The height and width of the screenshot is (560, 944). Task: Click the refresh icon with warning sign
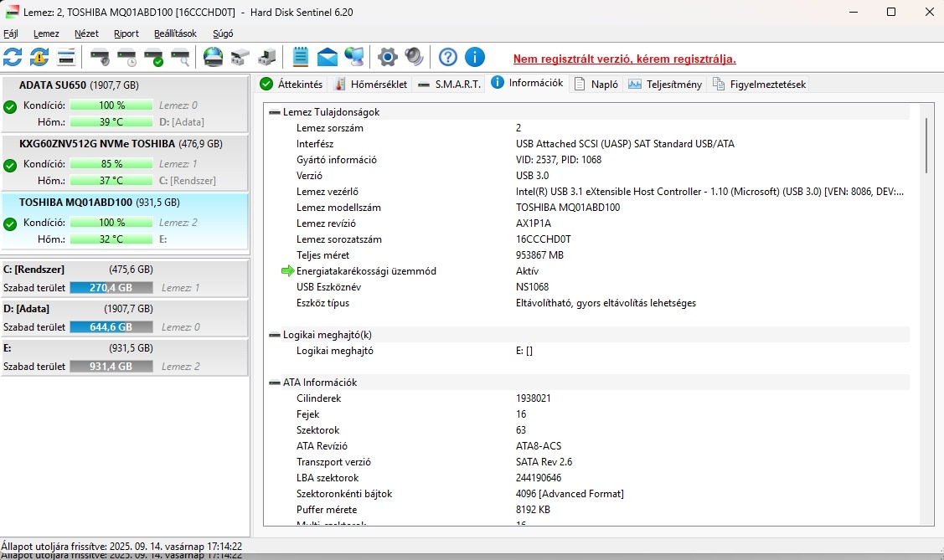click(x=39, y=57)
